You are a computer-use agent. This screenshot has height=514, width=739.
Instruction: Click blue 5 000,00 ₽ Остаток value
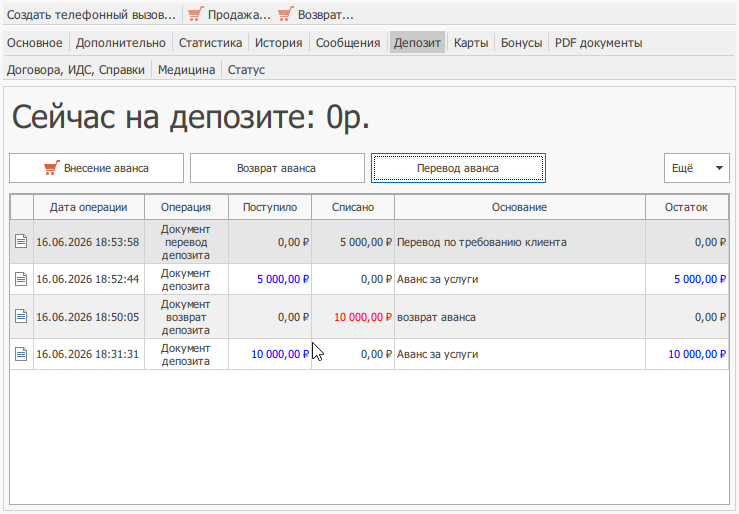[700, 279]
